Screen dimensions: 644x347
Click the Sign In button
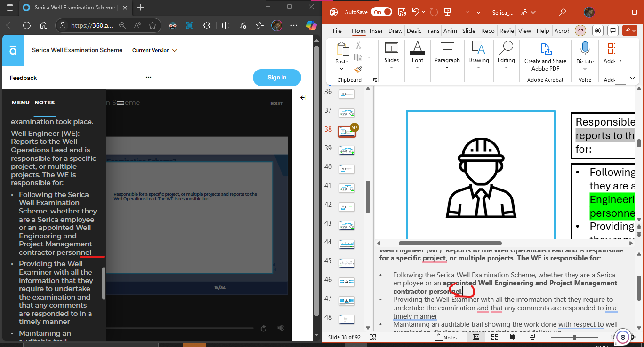pos(277,78)
